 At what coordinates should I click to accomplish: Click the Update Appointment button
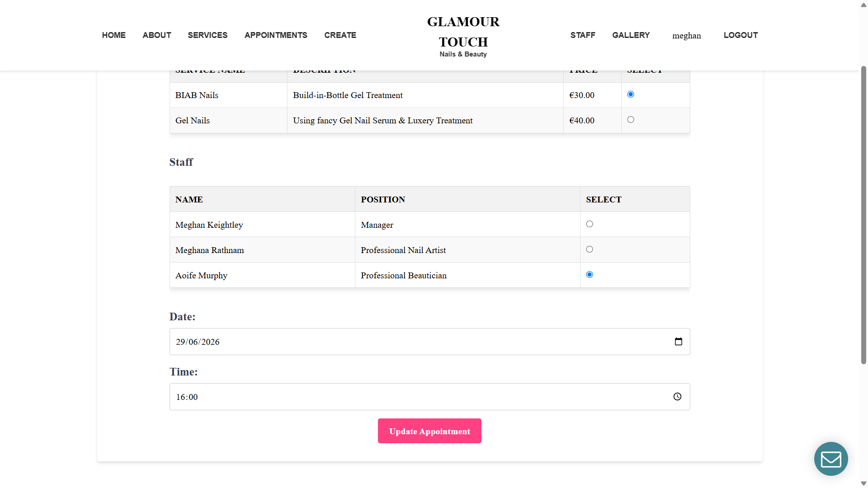(x=429, y=431)
